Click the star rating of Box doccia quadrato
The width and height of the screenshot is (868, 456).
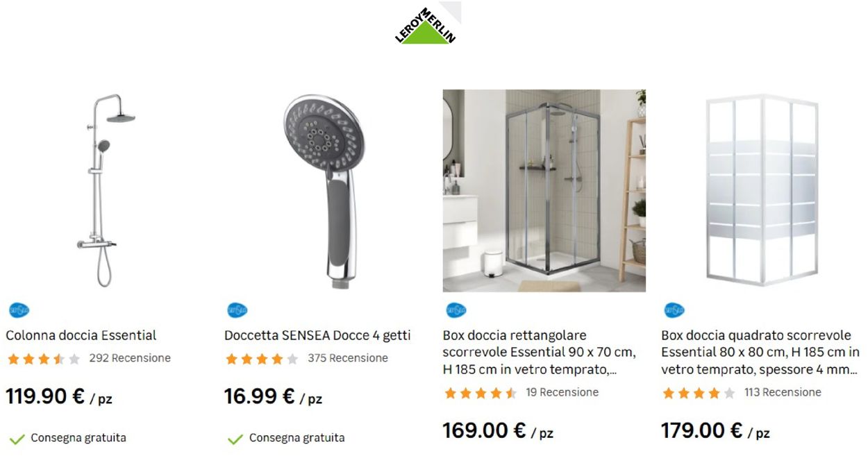pos(699,393)
